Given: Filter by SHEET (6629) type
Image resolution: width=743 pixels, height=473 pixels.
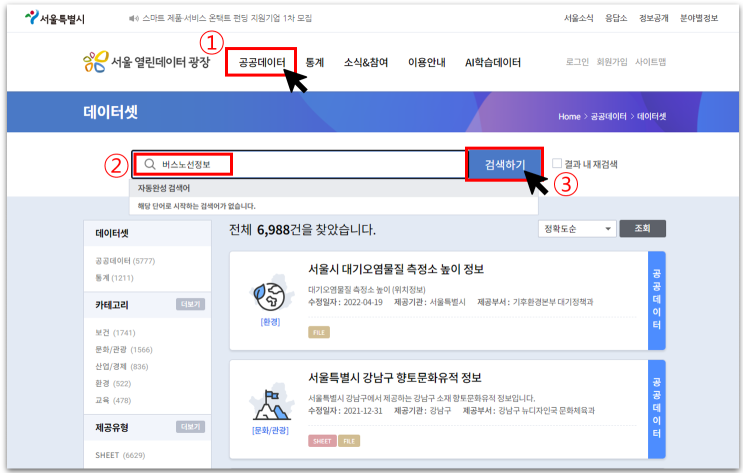Looking at the screenshot, I should (120, 455).
